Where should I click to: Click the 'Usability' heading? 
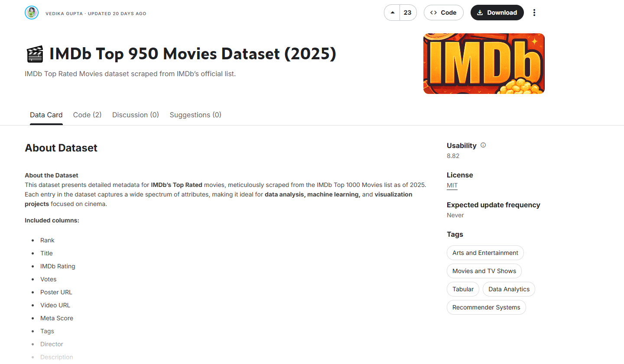(461, 145)
